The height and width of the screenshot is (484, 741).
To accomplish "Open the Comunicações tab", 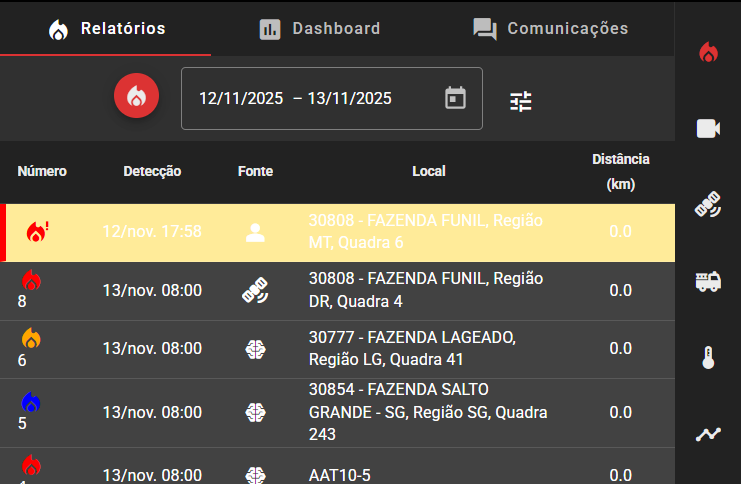I will click(x=550, y=28).
